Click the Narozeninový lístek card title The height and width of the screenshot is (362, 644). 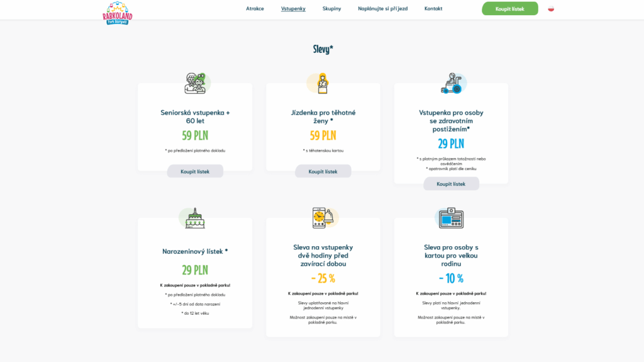195,251
